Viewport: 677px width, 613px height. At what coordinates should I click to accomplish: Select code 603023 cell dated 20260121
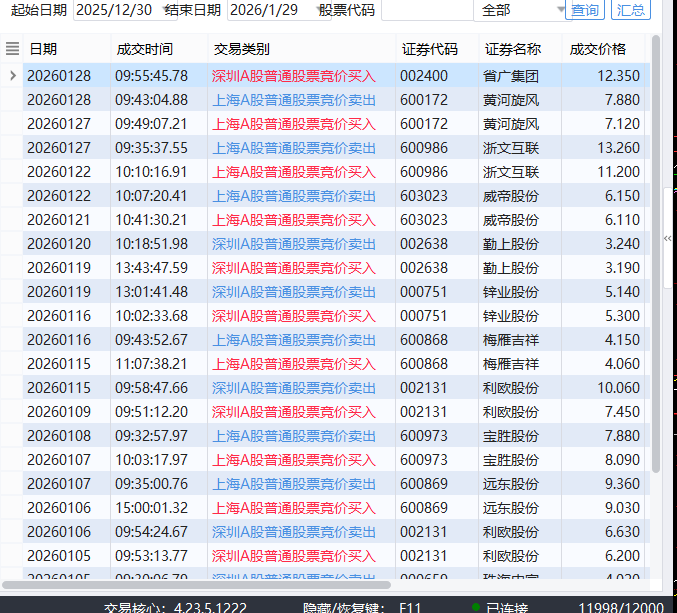coord(437,220)
